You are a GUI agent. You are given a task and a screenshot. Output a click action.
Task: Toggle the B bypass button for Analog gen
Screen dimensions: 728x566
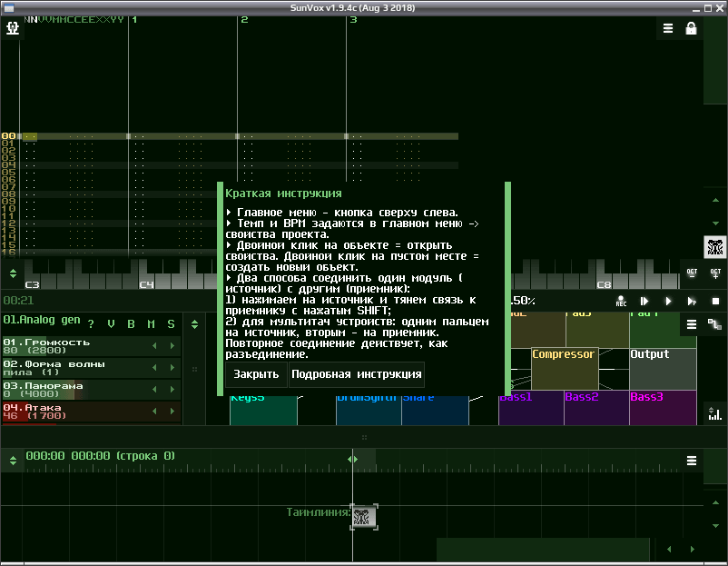[131, 324]
